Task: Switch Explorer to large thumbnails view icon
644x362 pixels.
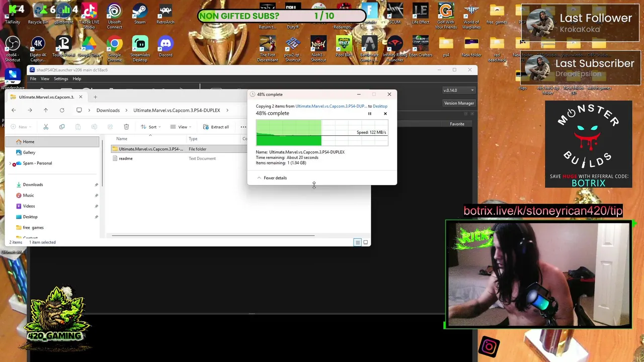Action: coord(366,242)
